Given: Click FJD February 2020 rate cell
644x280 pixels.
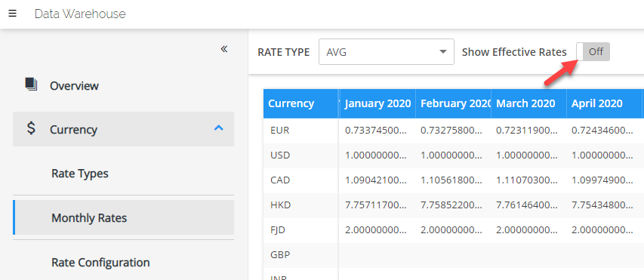Looking at the screenshot, I should [x=453, y=230].
